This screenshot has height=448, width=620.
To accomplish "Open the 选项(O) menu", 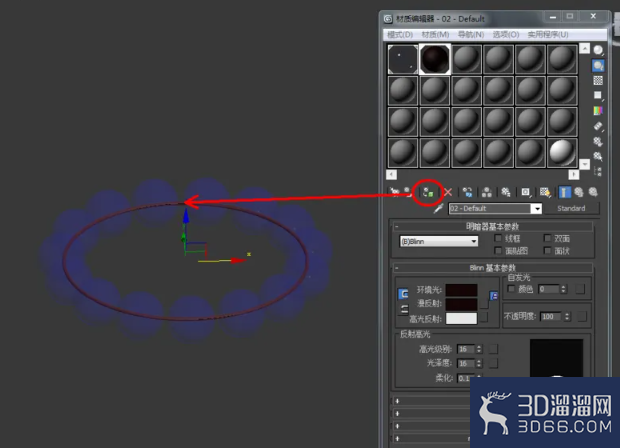I will 506,34.
